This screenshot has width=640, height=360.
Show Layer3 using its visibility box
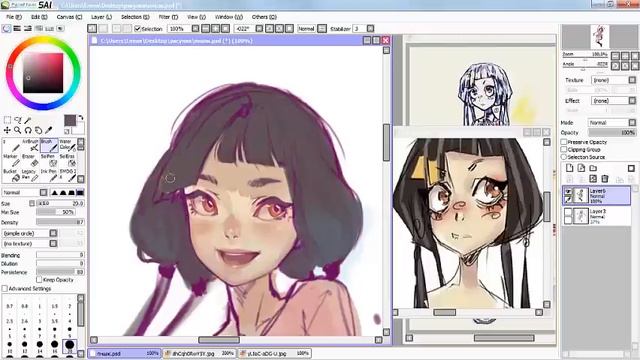click(x=568, y=212)
